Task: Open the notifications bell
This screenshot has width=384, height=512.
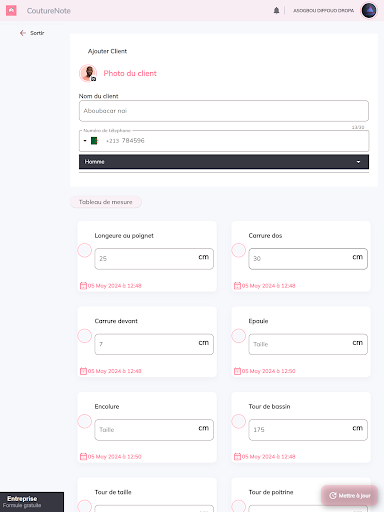Action: pos(276,11)
